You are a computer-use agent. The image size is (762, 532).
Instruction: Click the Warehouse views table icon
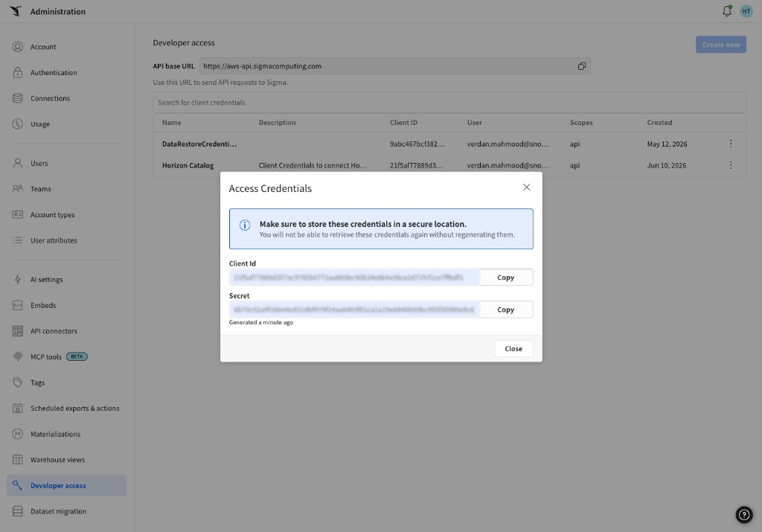coord(18,460)
